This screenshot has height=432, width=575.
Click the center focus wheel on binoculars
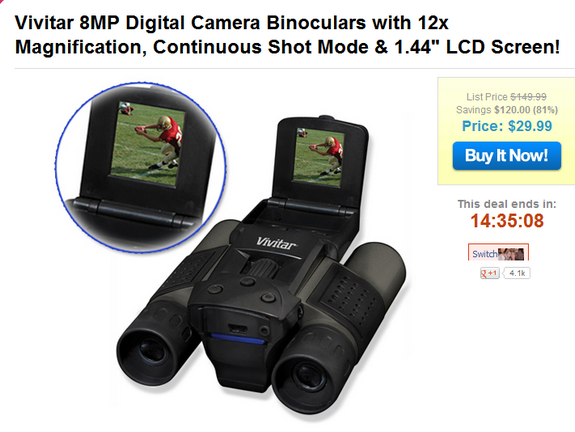(261, 268)
